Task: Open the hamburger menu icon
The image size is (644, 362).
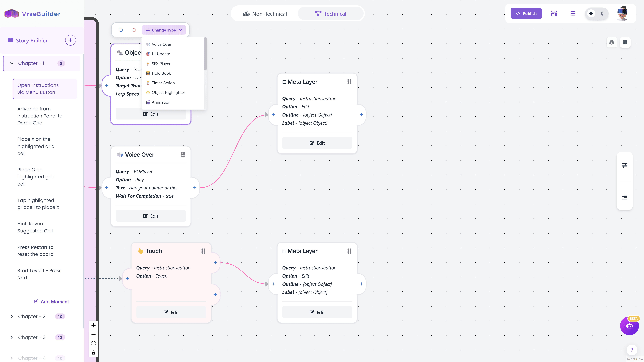Action: coord(573,13)
